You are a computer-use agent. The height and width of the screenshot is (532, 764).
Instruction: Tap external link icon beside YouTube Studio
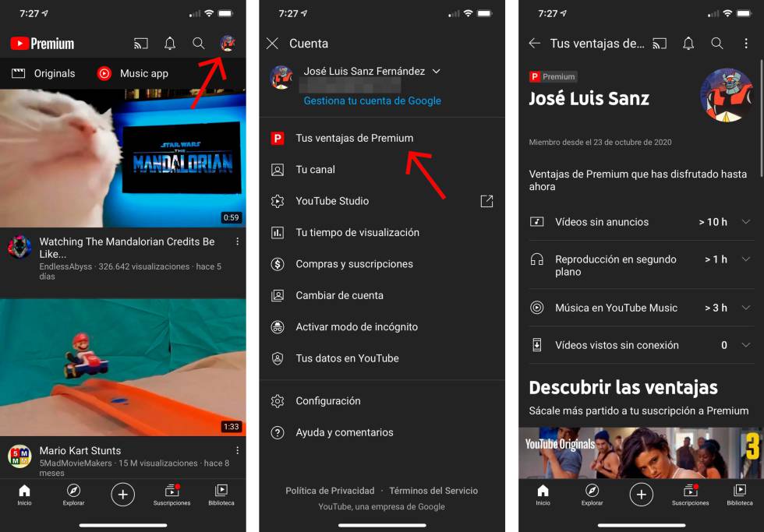(x=486, y=201)
